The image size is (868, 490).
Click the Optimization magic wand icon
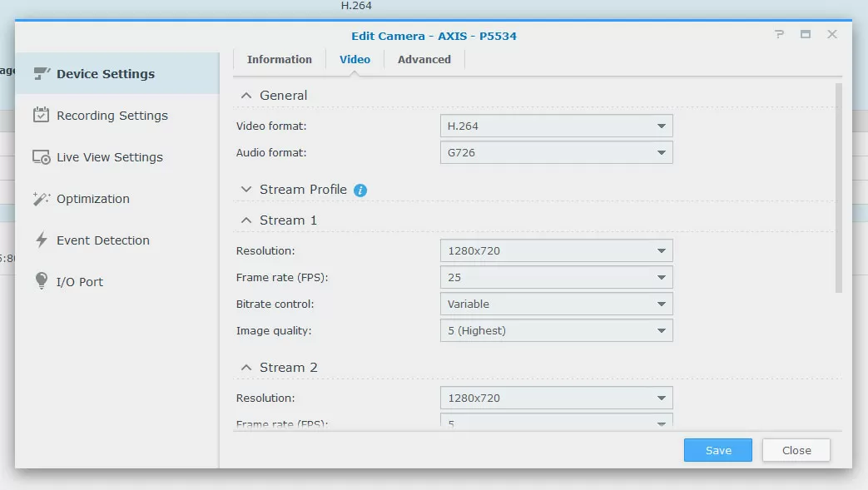coord(42,198)
